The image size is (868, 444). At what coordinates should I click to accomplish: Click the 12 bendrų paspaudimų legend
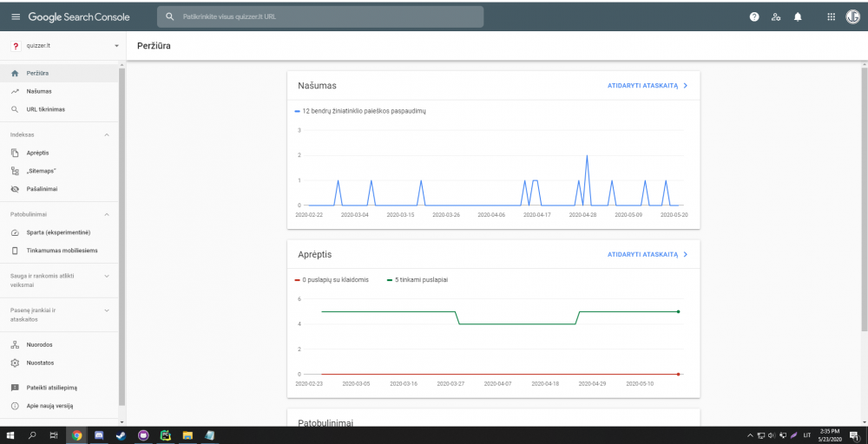[x=360, y=111]
